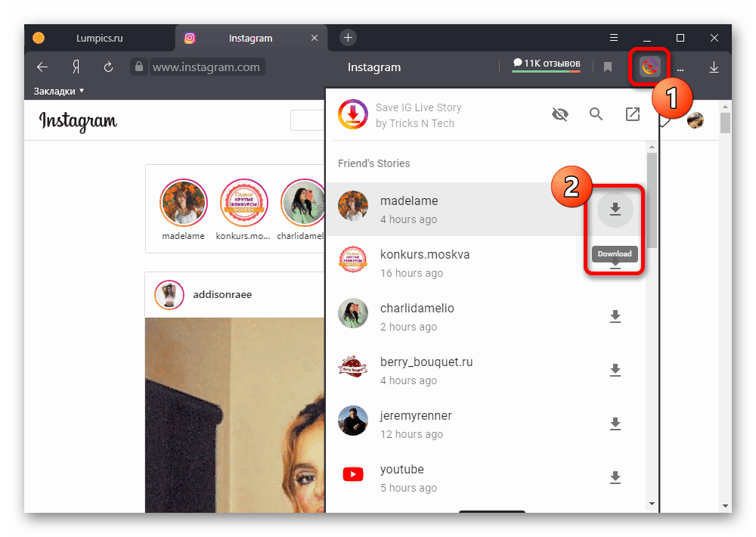Screen dimensions: 756x537
Task: Expand the Закладки bookmarks dropdown
Action: coord(59,91)
